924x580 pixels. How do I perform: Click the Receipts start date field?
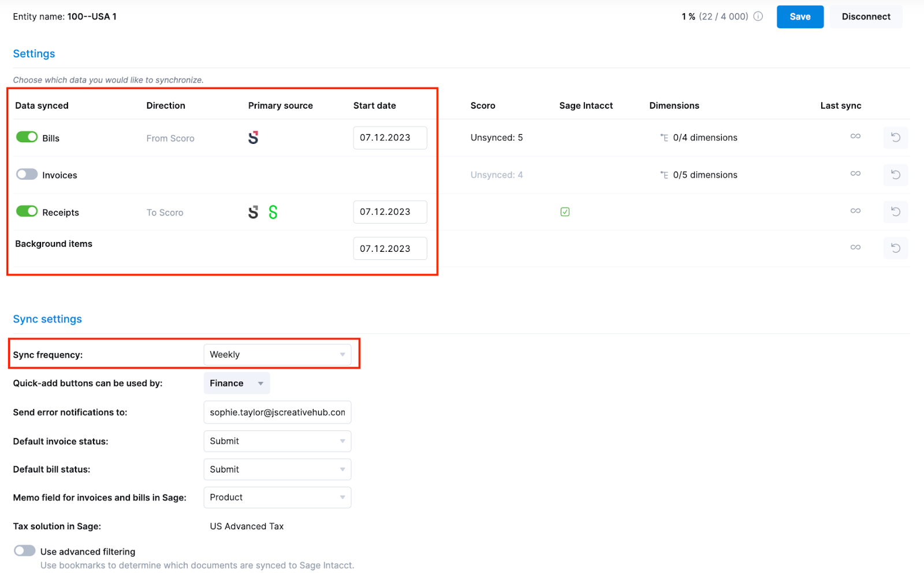click(390, 211)
